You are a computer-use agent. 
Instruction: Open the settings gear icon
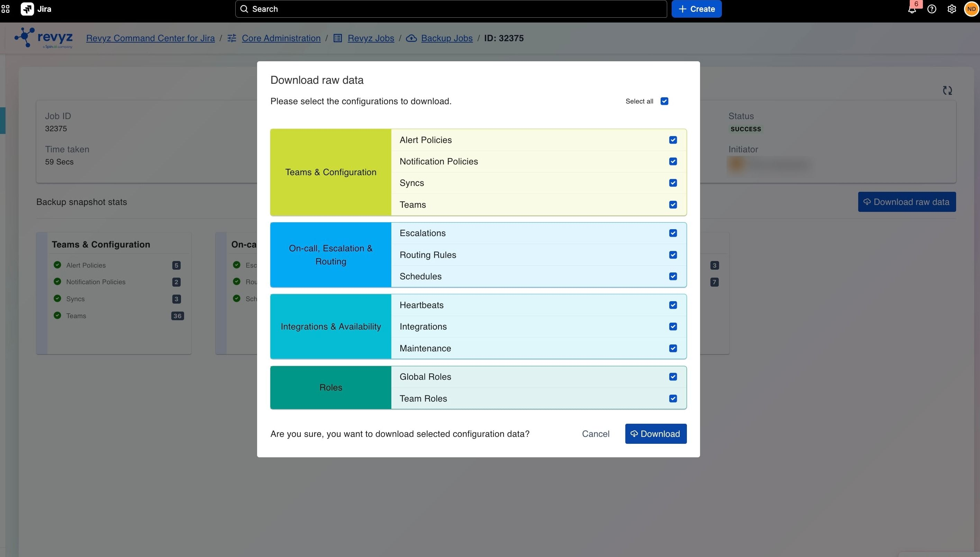click(x=952, y=9)
